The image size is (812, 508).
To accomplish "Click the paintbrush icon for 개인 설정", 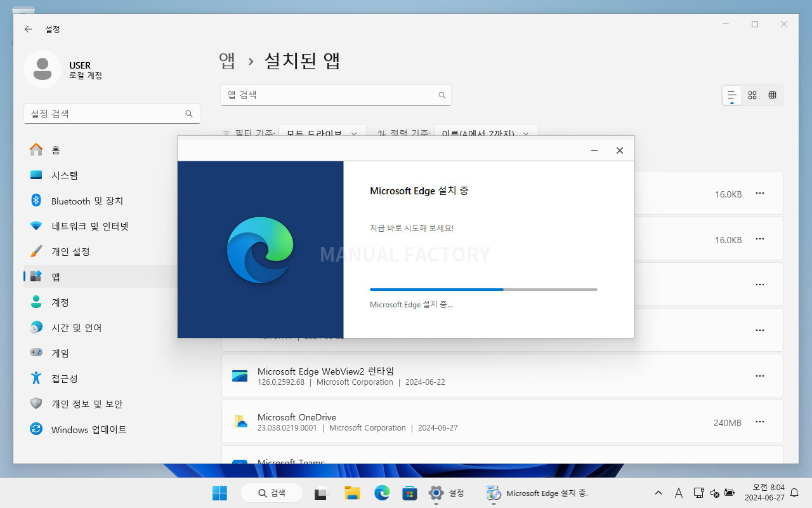I will pyautogui.click(x=36, y=251).
